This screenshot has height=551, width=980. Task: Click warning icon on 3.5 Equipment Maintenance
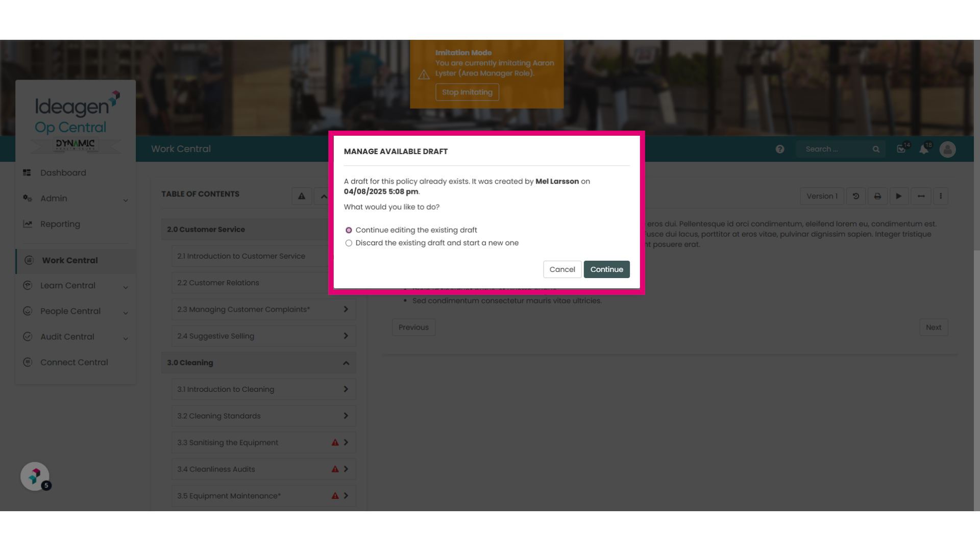coord(335,495)
